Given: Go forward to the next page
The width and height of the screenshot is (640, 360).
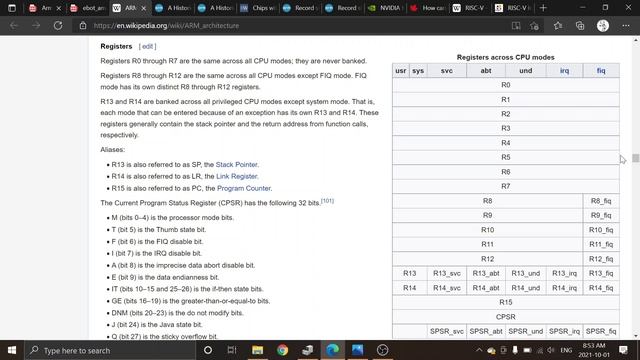Looking at the screenshot, I should (x=36, y=26).
